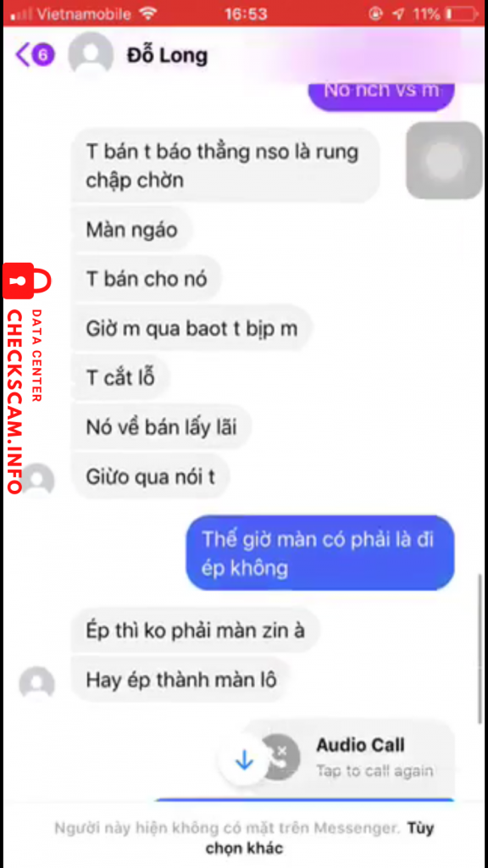Tap the battery indicator in status bar
The image size is (488, 868).
coord(457,14)
